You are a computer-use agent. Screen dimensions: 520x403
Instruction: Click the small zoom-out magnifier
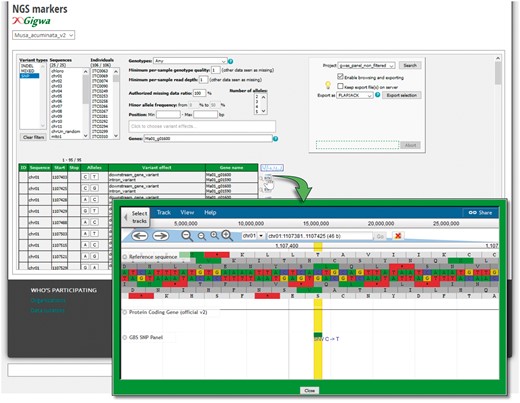202,236
